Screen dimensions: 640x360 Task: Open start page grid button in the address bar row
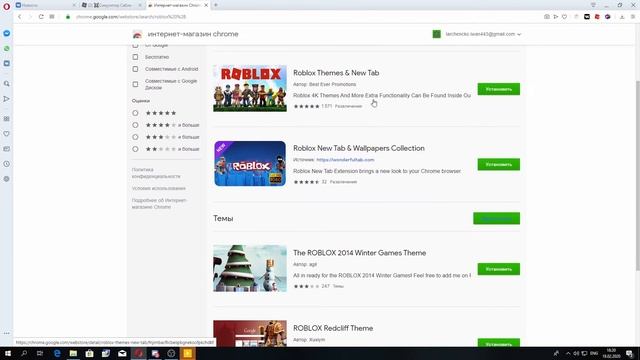[52, 17]
